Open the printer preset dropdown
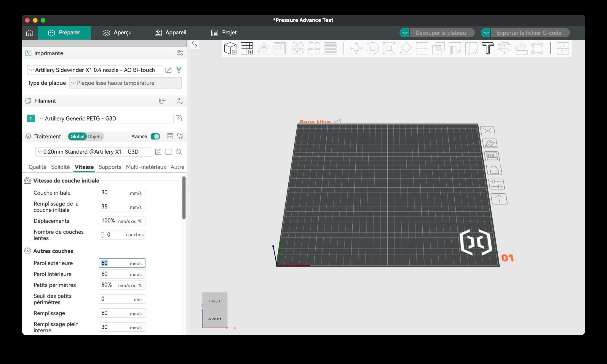Image resolution: width=607 pixels, height=364 pixels. [95, 70]
